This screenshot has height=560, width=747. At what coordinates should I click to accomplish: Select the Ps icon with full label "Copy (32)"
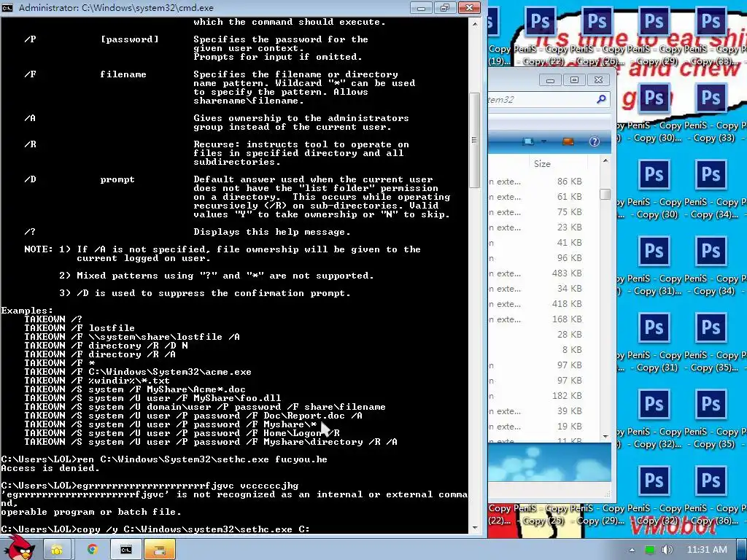point(654,481)
